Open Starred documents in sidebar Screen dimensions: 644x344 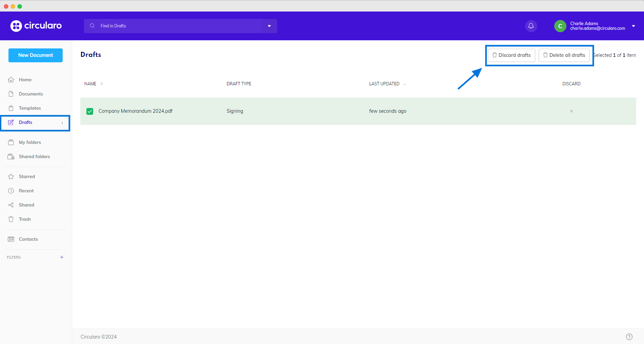click(27, 176)
